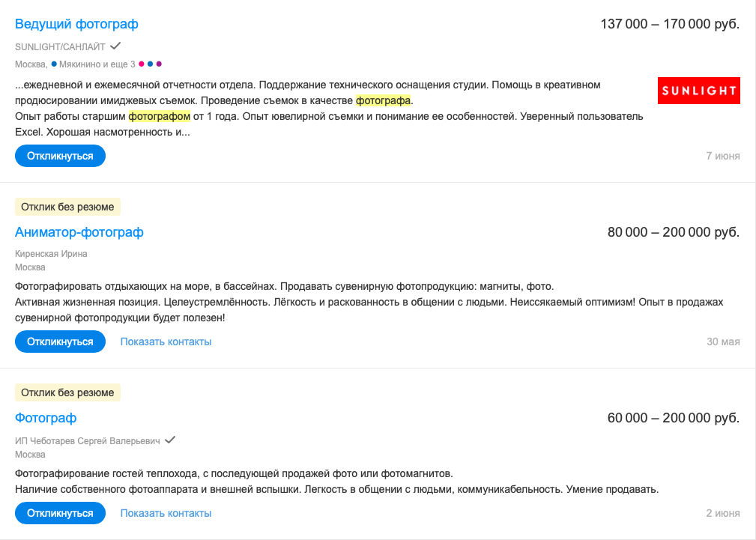Click the purple metro line dot
This screenshot has width=756, height=540.
tap(159, 64)
